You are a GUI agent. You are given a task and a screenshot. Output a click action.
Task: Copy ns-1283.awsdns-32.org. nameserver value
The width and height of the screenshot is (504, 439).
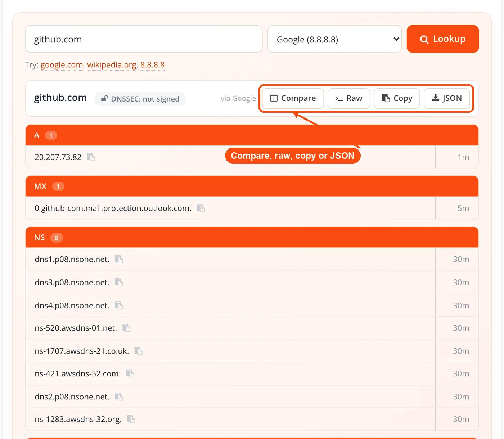(x=131, y=419)
